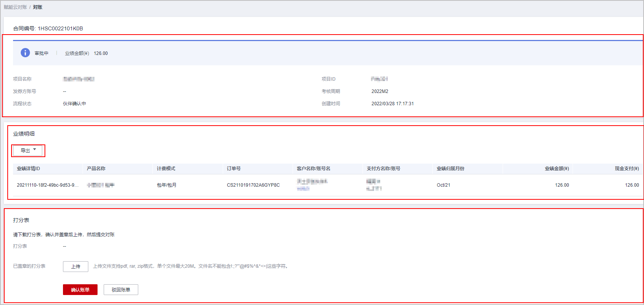644x305 pixels.
Task: Click the 产品名称 column header
Action: click(96, 169)
